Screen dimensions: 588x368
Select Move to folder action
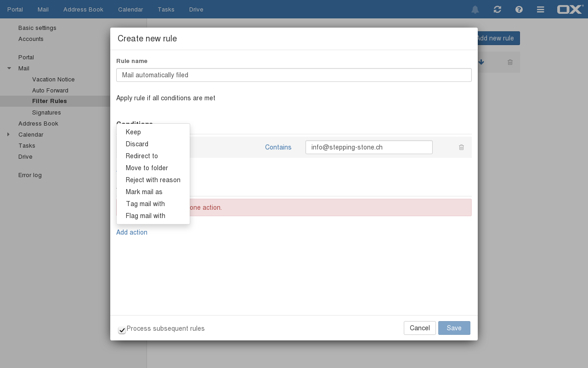147,168
